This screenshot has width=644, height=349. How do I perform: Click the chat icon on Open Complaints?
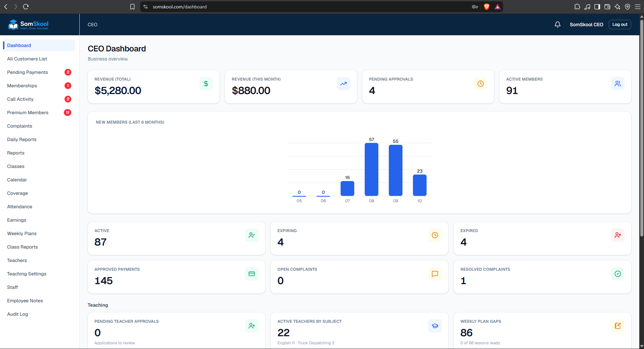pyautogui.click(x=435, y=274)
